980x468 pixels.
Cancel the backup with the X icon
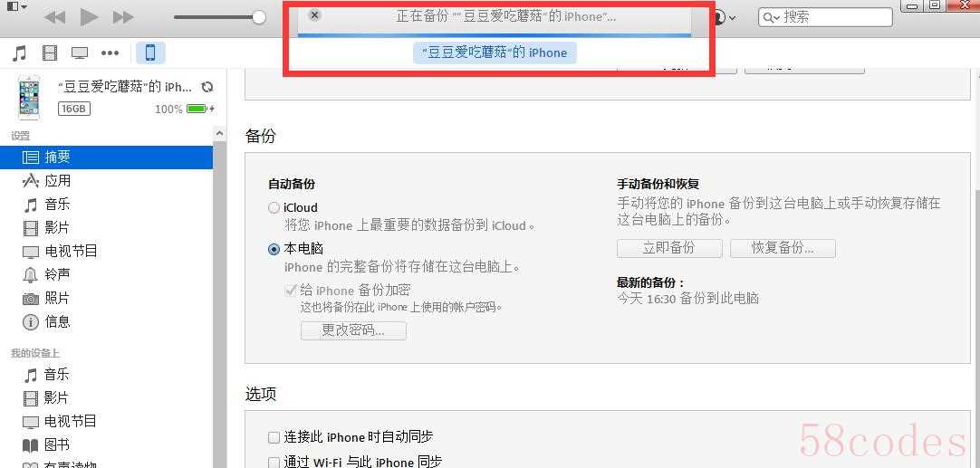point(315,15)
